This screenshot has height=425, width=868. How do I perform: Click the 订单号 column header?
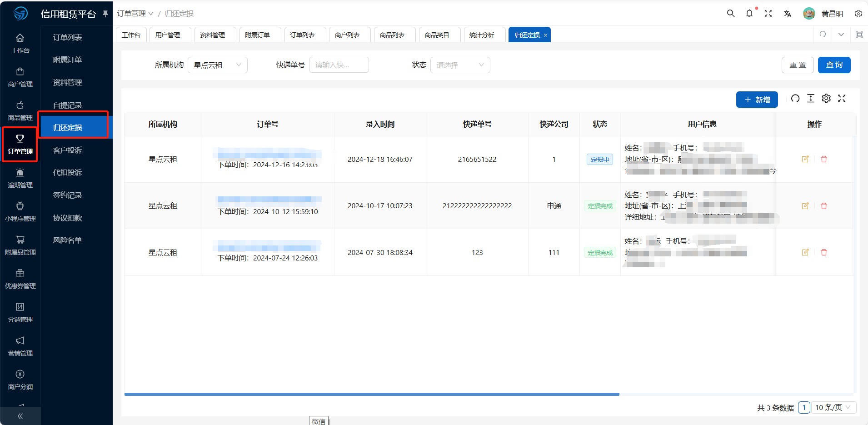268,124
